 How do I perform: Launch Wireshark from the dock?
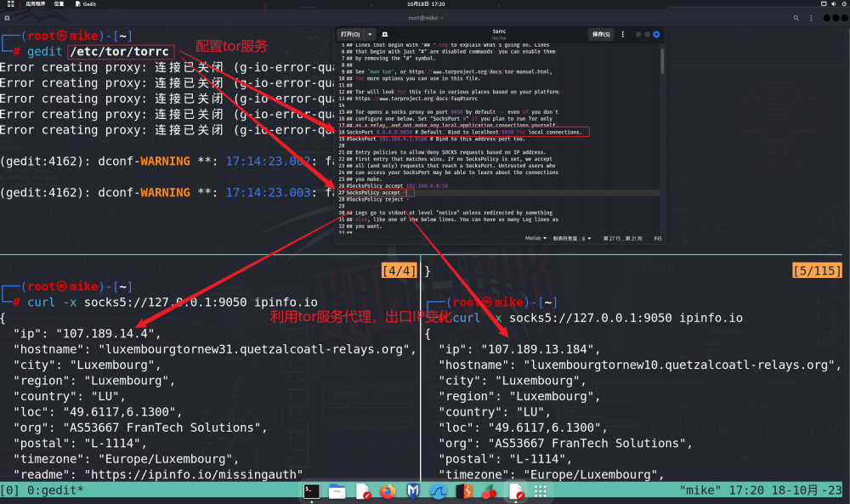439,491
